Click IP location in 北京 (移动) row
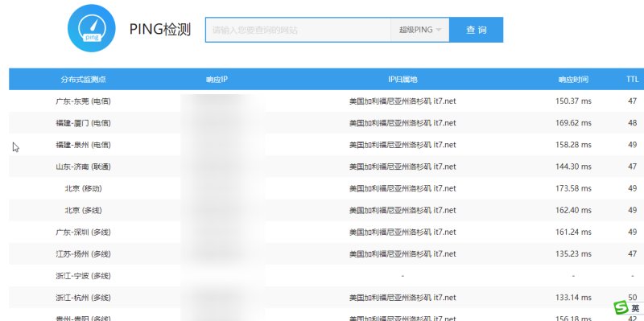 click(x=402, y=188)
